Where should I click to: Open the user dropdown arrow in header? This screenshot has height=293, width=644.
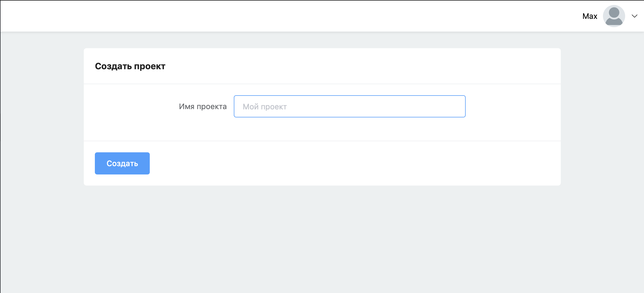coord(634,16)
